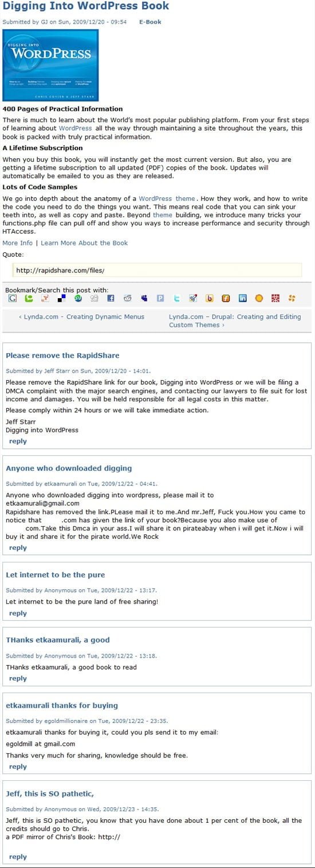The width and height of the screenshot is (315, 868).
Task: Click the orange f bookmark icon
Action: click(x=226, y=298)
